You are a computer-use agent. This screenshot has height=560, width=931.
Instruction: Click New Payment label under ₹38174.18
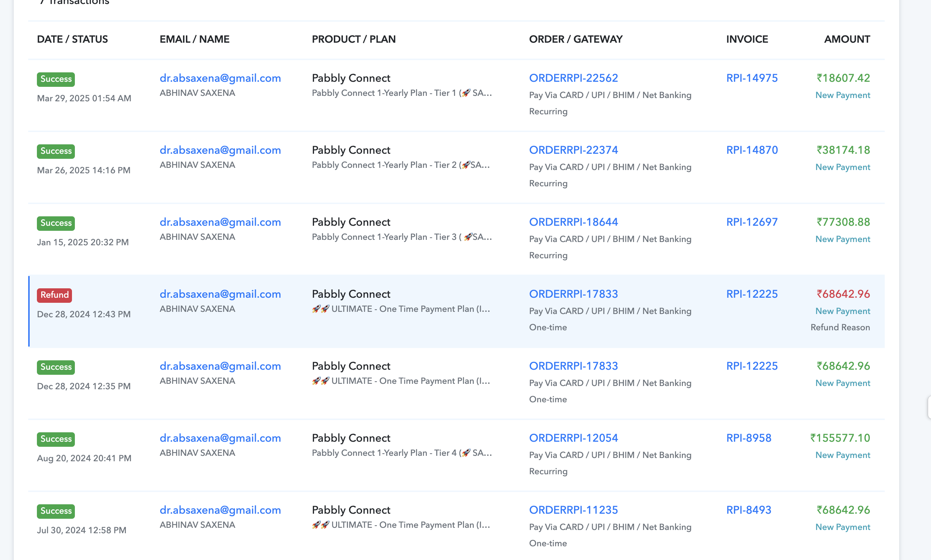click(843, 167)
